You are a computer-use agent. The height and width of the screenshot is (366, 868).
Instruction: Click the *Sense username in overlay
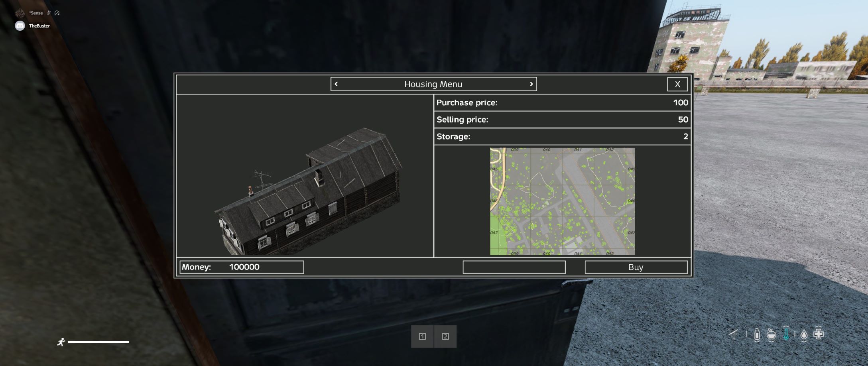36,13
